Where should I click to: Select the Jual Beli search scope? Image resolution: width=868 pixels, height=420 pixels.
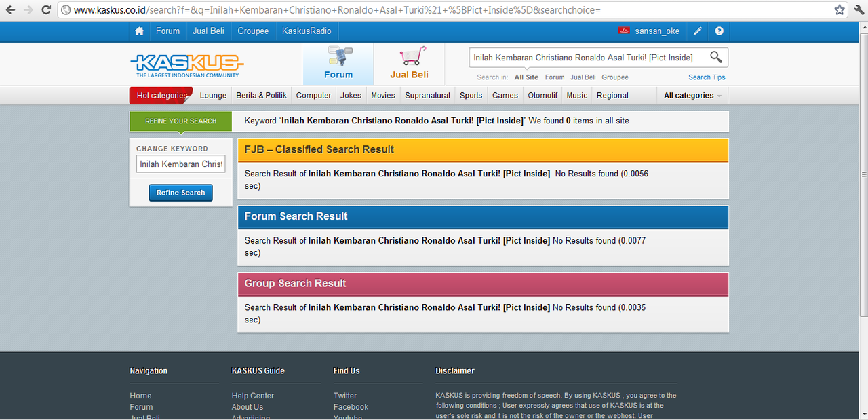[x=583, y=77]
